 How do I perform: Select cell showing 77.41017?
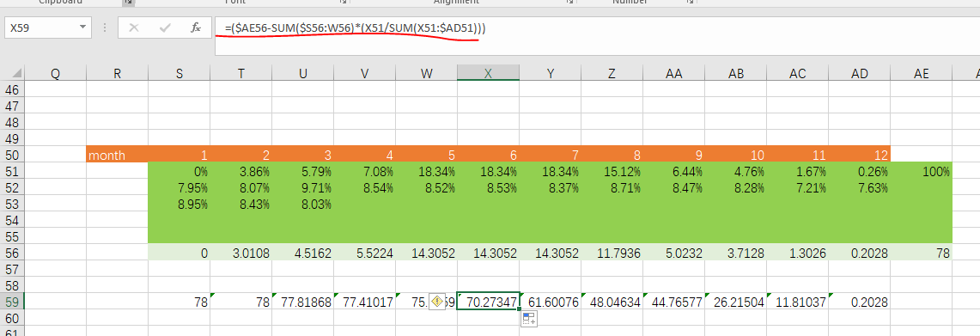364,302
